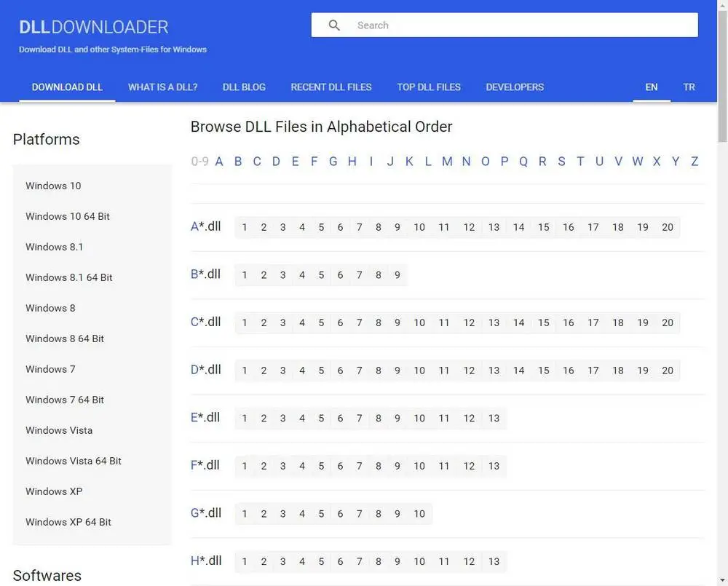Open page 12 of A*.dll
This screenshot has height=586, width=728.
tap(469, 227)
